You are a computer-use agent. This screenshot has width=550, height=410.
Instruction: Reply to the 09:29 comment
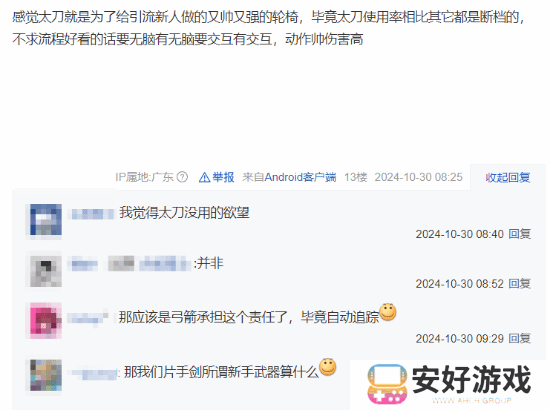(x=519, y=338)
